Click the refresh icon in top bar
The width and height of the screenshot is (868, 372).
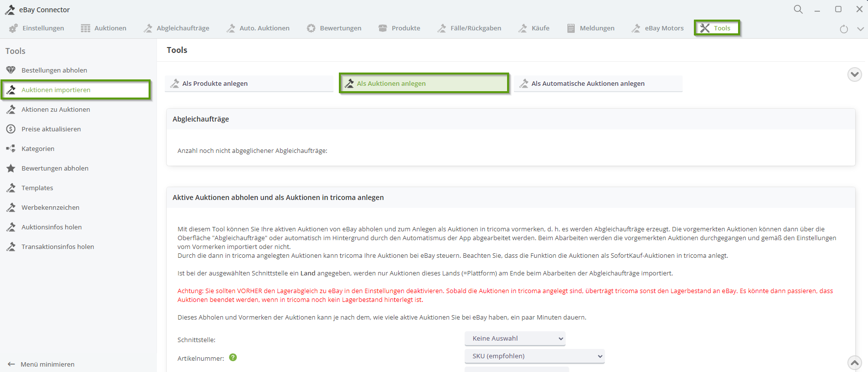click(x=844, y=29)
